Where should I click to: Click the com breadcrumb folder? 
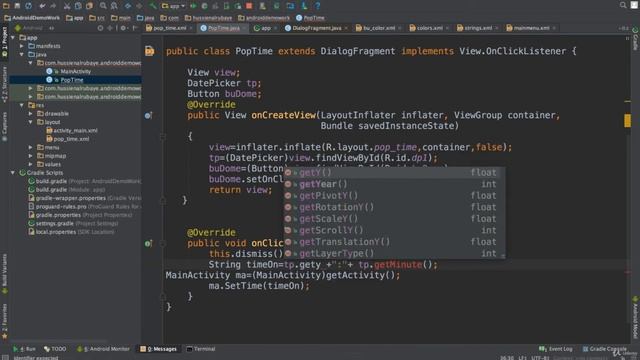[x=170, y=18]
